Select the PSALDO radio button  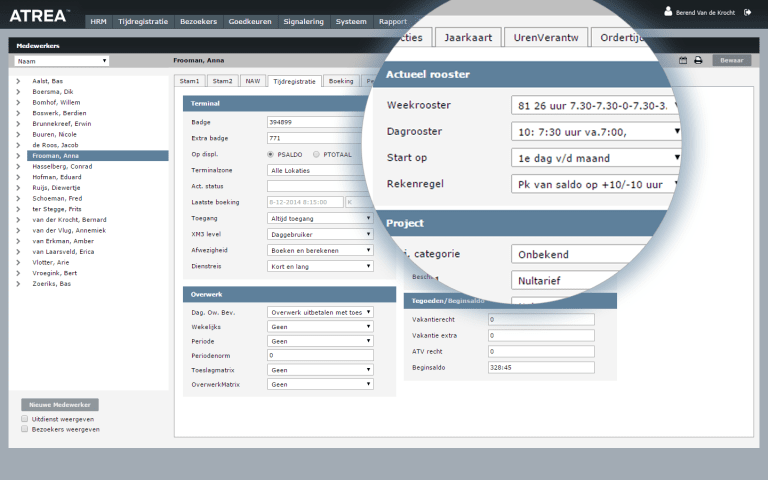(270, 154)
